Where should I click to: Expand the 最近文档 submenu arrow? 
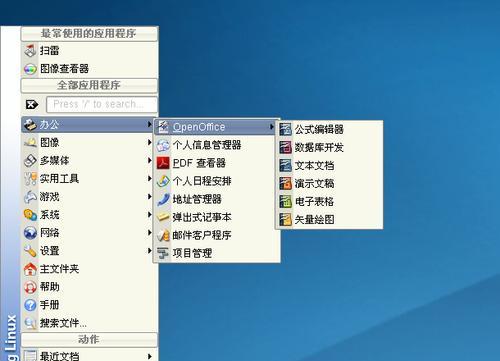tap(149, 356)
